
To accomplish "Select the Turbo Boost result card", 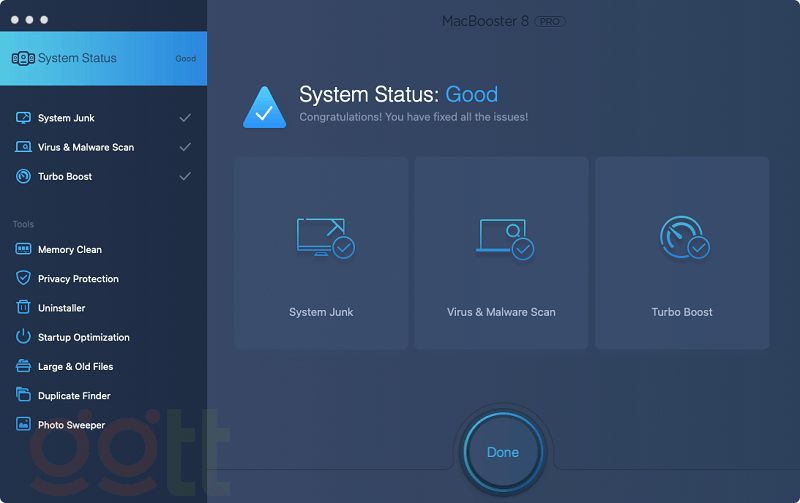I will point(682,253).
